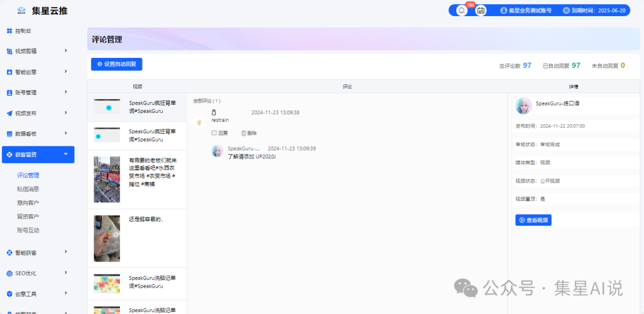Expand the SEO优化 menu arrow

click(x=66, y=272)
